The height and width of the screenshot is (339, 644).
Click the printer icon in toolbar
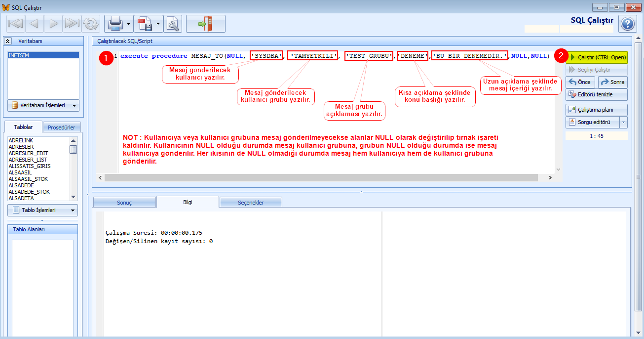pyautogui.click(x=115, y=23)
